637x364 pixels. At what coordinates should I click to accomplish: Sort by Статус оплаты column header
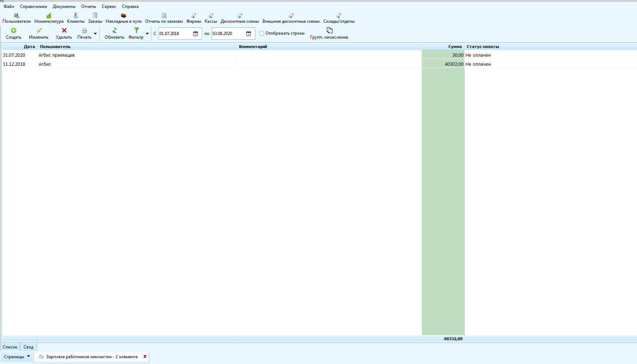point(551,47)
